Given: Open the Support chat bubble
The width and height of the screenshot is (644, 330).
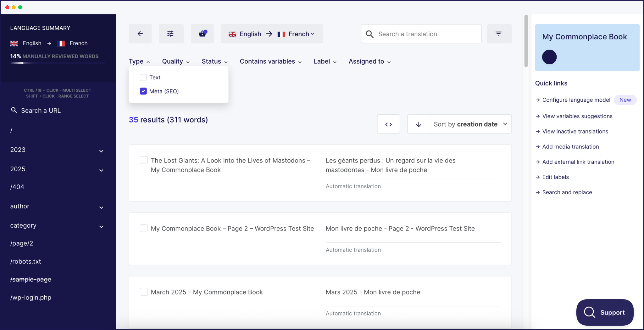Looking at the screenshot, I should (604, 312).
